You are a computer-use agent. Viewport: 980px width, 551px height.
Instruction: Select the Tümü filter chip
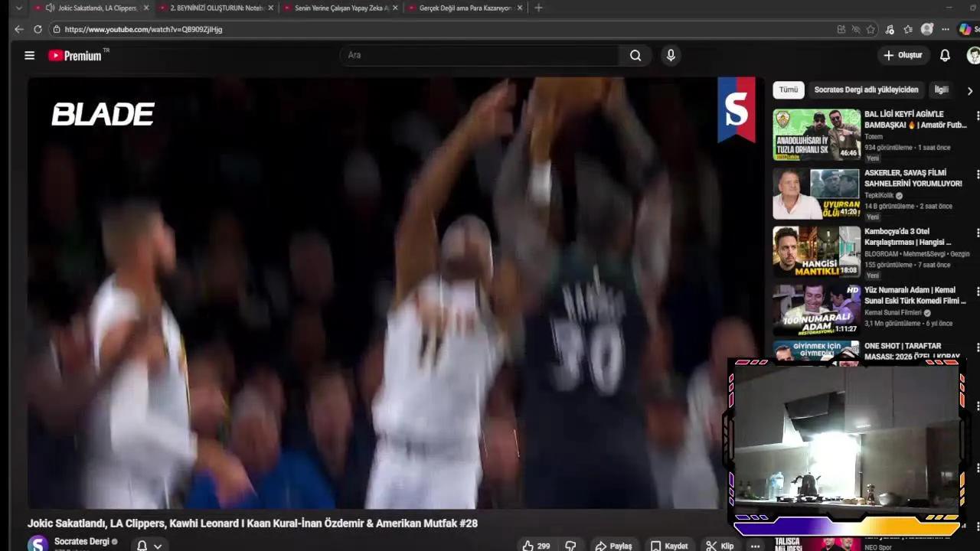pos(789,90)
